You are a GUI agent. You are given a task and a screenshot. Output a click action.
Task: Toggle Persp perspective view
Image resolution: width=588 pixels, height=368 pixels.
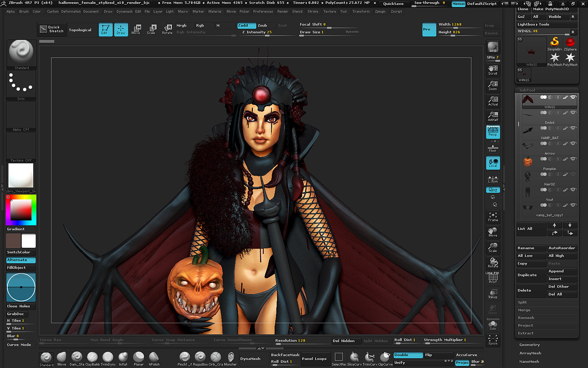point(493,132)
